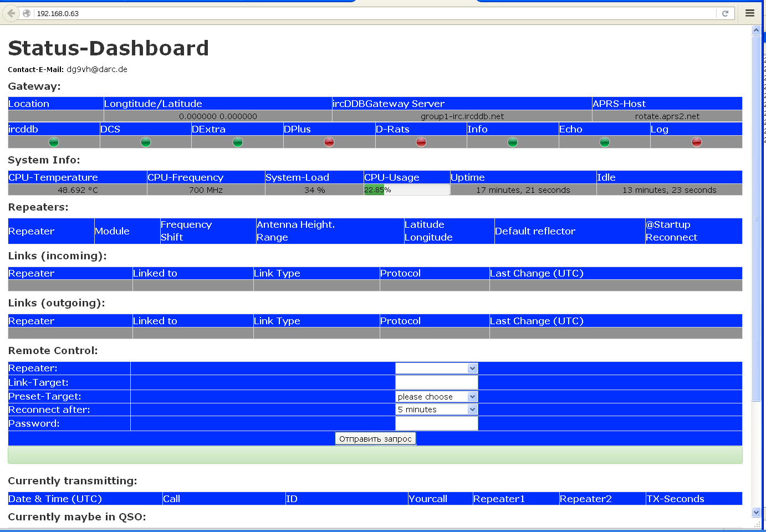Click the scrollbar down arrow
This screenshot has height=532, width=766.
click(756, 513)
